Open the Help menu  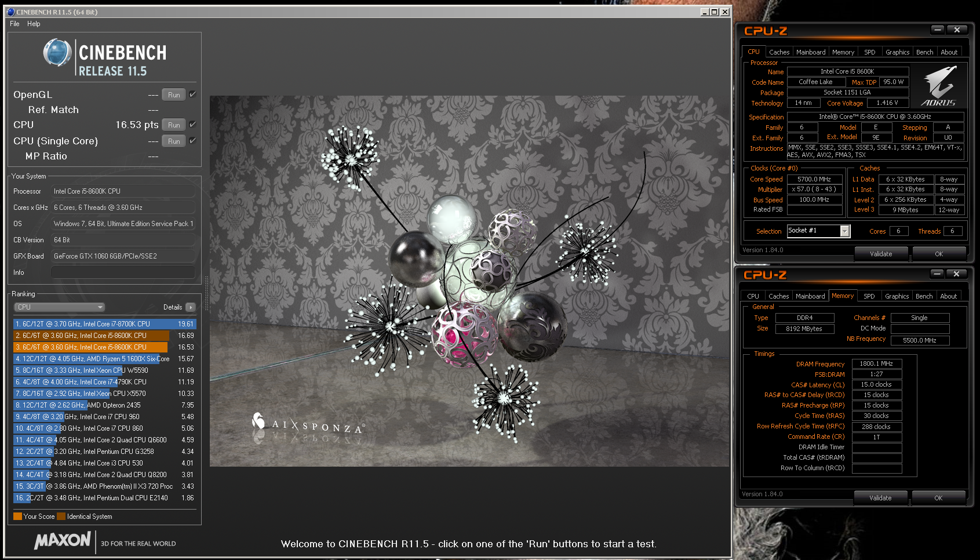(x=34, y=24)
